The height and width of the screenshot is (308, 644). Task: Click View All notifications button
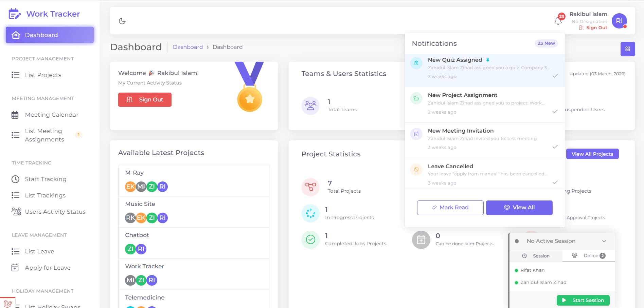[519, 208]
